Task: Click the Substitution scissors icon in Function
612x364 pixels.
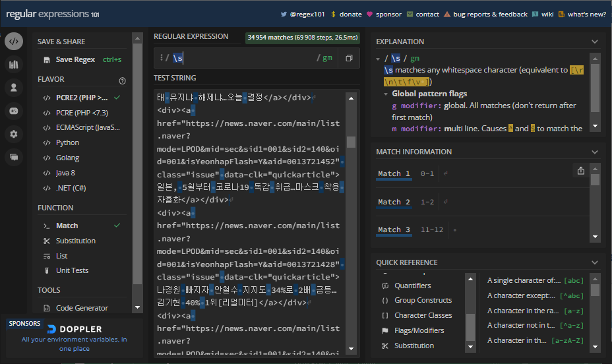Action: [x=47, y=241]
